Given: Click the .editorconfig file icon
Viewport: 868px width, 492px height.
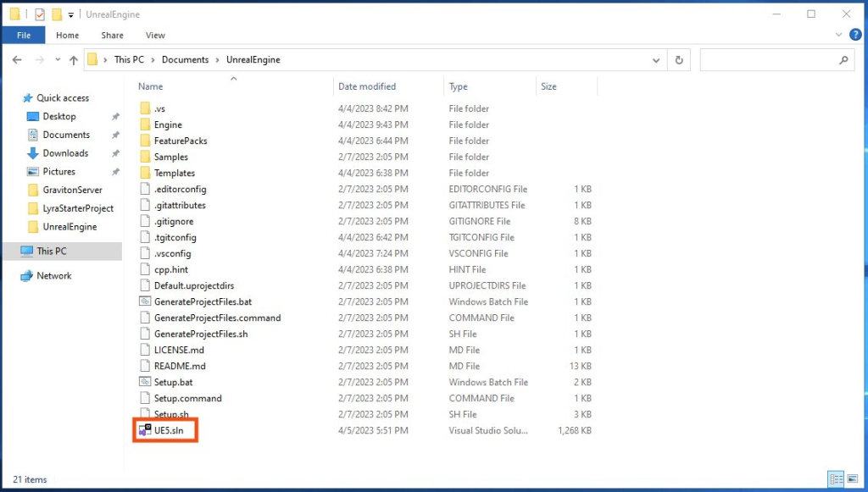Looking at the screenshot, I should point(145,189).
